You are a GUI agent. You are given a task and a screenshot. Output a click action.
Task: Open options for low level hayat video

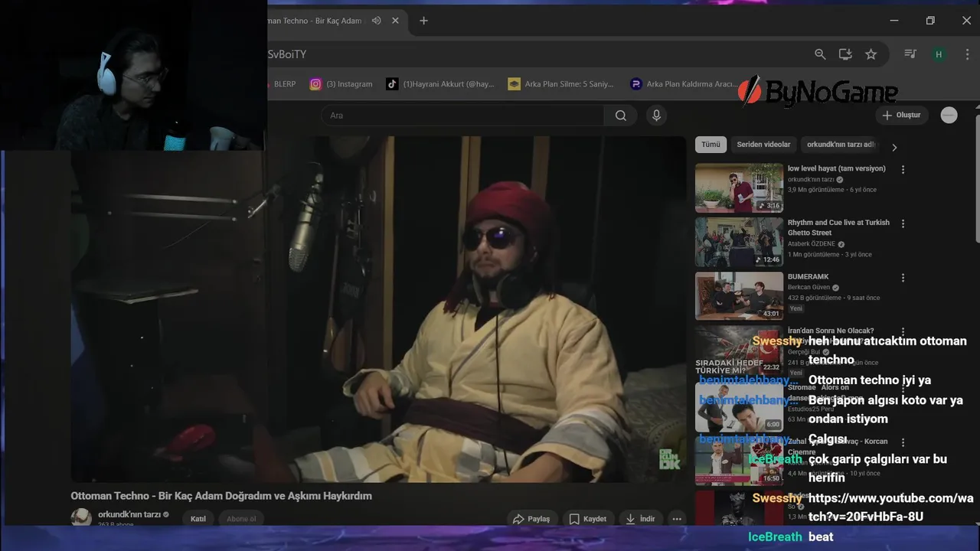[903, 170]
